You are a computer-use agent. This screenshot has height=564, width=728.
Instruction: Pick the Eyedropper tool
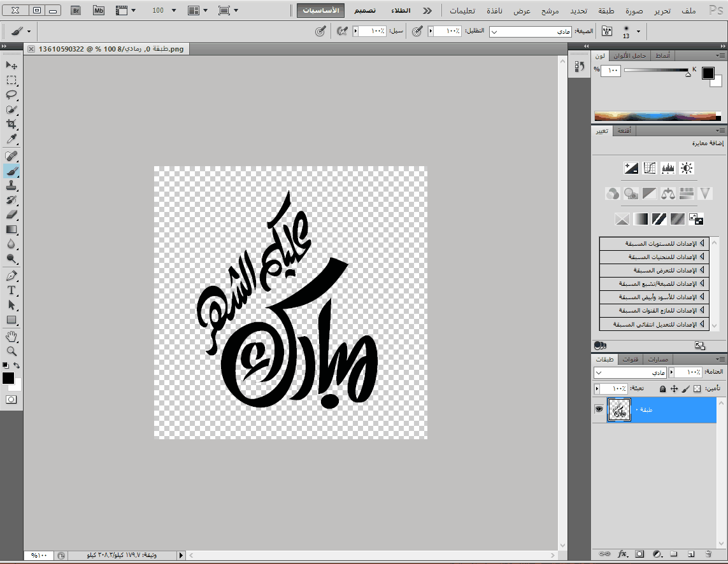[11, 139]
